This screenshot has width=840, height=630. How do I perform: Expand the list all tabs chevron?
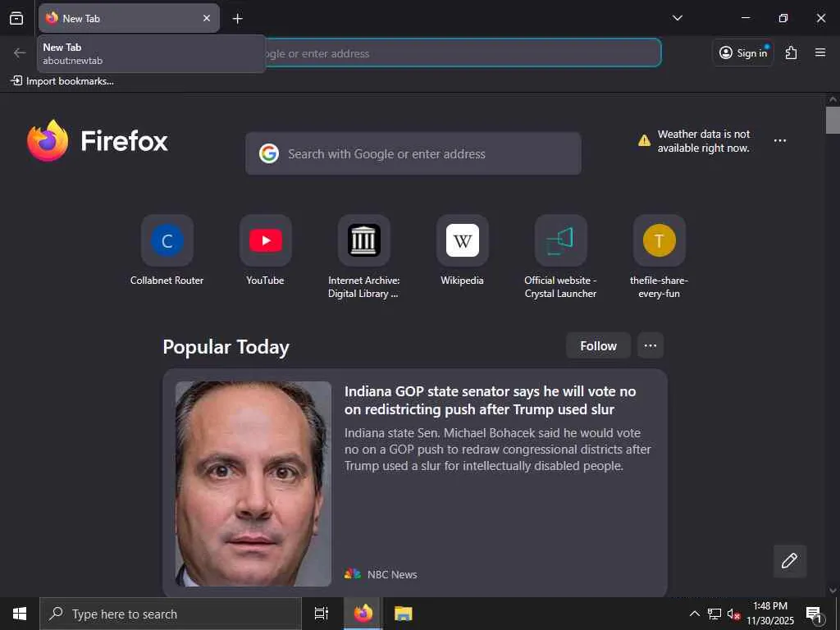677,18
